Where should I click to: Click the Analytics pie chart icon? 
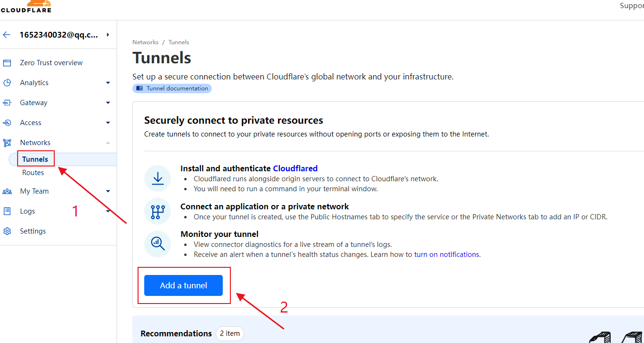click(7, 83)
